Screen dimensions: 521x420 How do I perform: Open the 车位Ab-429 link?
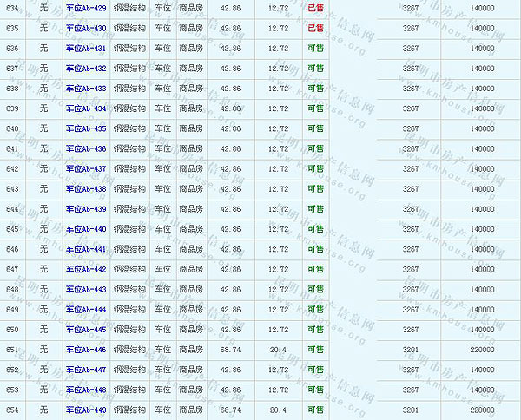pos(86,8)
